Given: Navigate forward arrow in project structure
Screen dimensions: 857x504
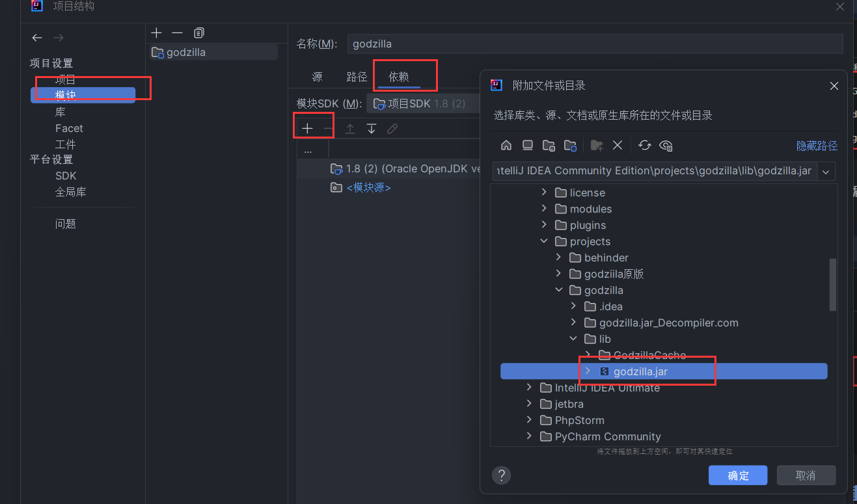Looking at the screenshot, I should (x=59, y=38).
